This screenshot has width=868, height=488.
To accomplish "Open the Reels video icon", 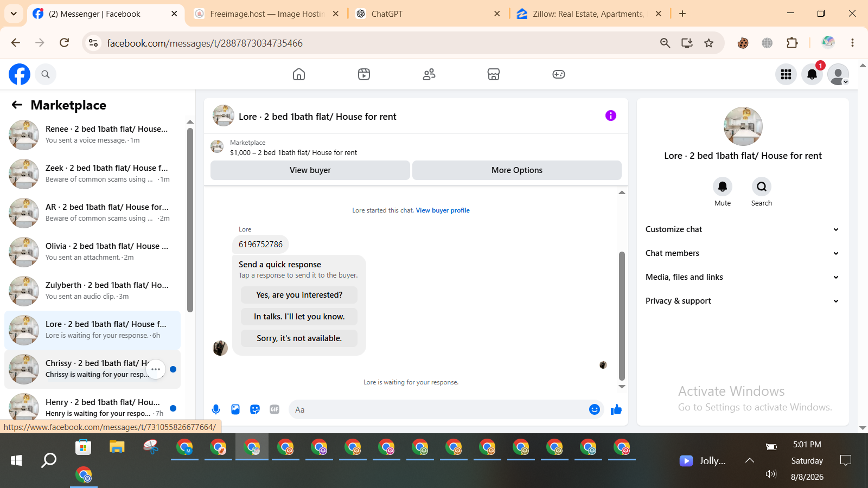I will [364, 74].
